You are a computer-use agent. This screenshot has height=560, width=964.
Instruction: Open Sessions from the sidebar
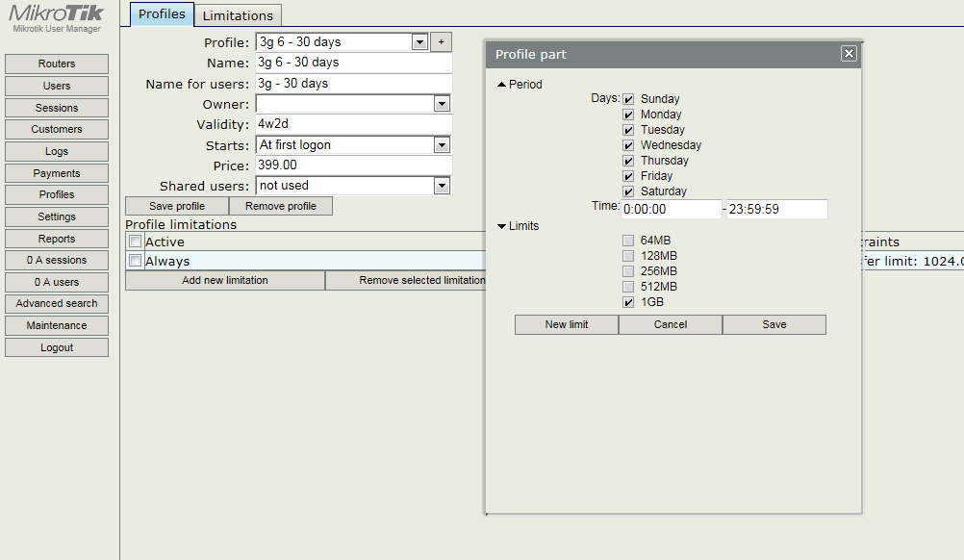click(57, 108)
